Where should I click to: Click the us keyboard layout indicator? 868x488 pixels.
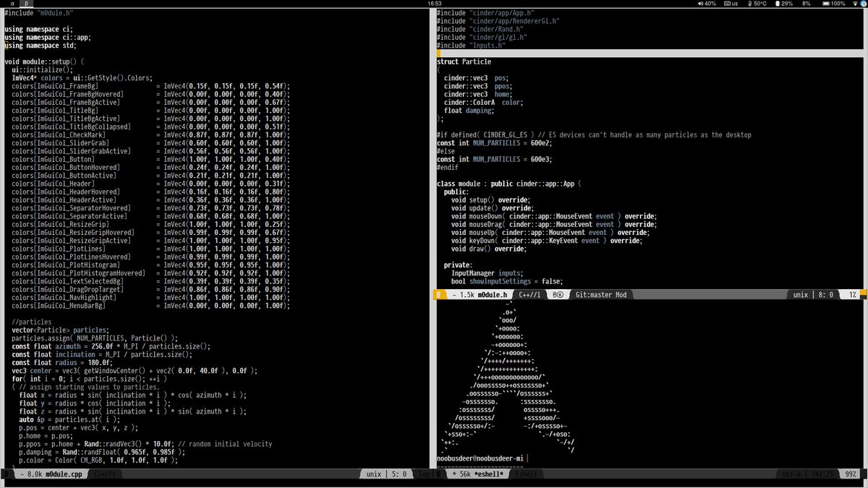pyautogui.click(x=730, y=4)
